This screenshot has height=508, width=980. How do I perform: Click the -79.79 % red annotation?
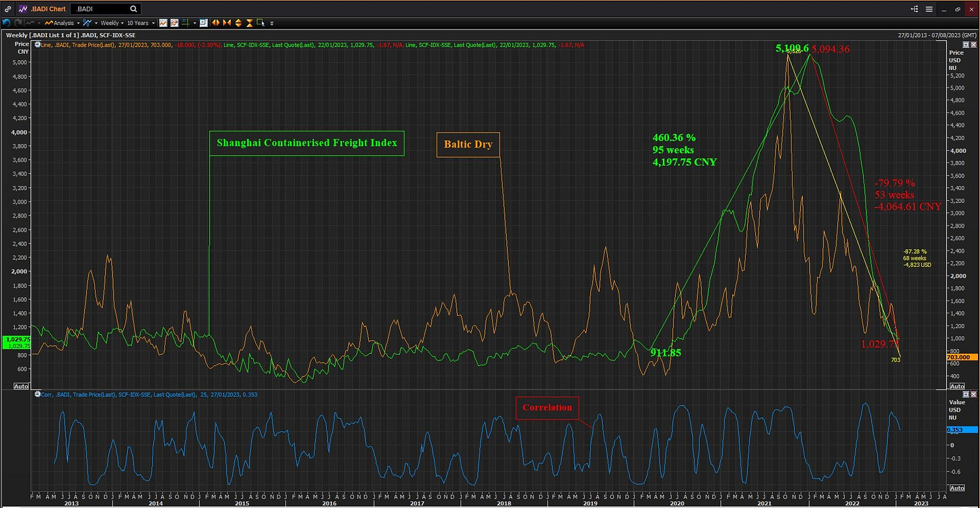(x=895, y=183)
